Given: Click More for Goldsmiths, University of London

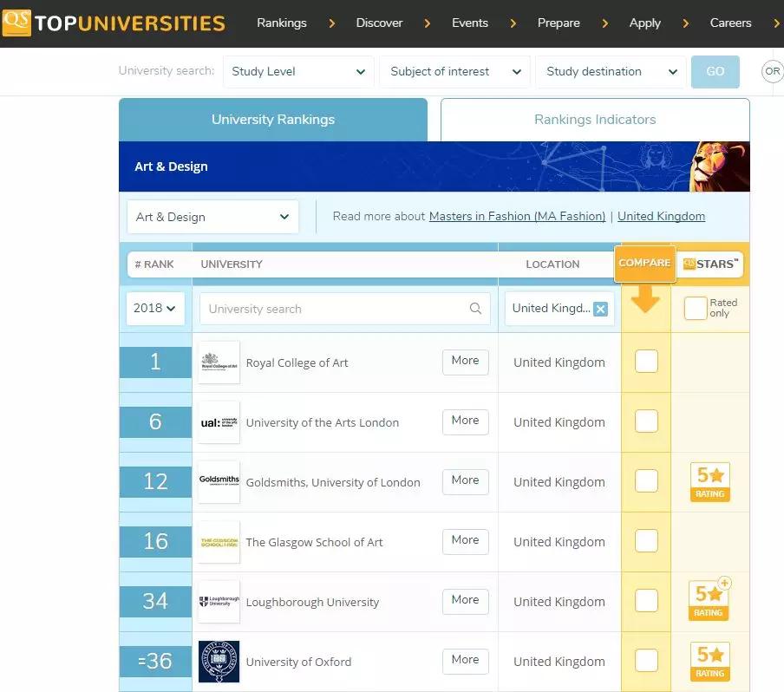Looking at the screenshot, I should point(465,481).
